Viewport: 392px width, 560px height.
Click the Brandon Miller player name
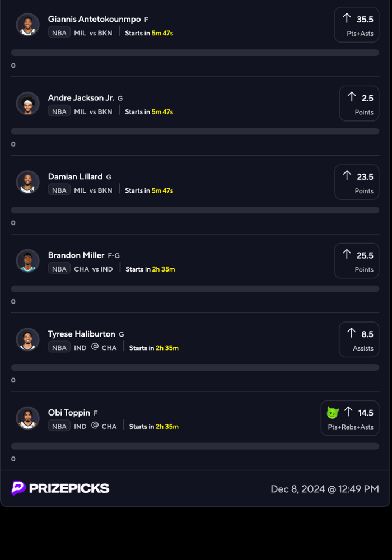(76, 255)
